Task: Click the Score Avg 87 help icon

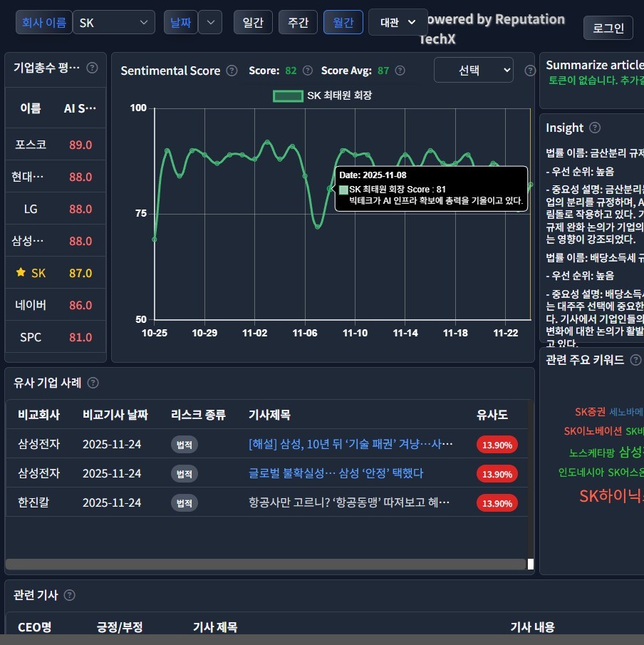Action: 400,71
